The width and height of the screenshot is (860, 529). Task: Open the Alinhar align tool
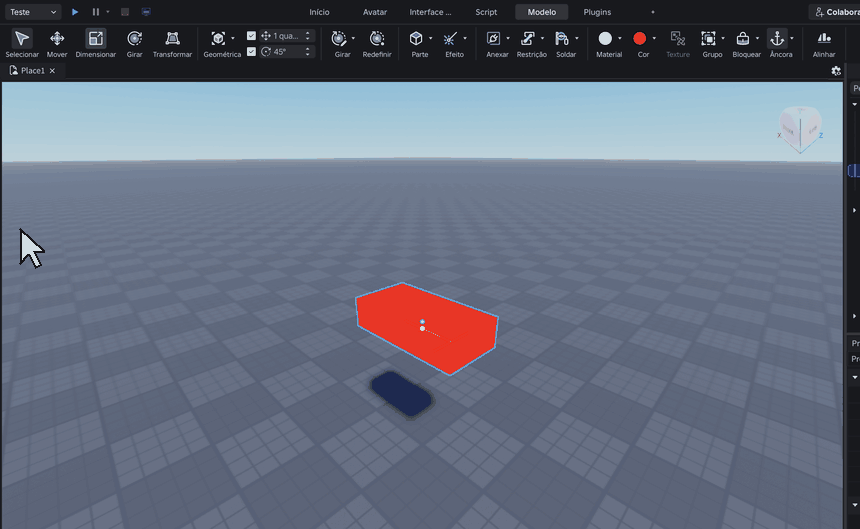[x=824, y=44]
